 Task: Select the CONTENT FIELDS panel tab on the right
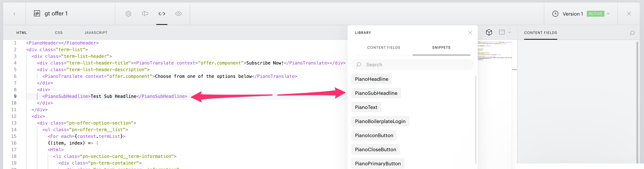tap(540, 33)
